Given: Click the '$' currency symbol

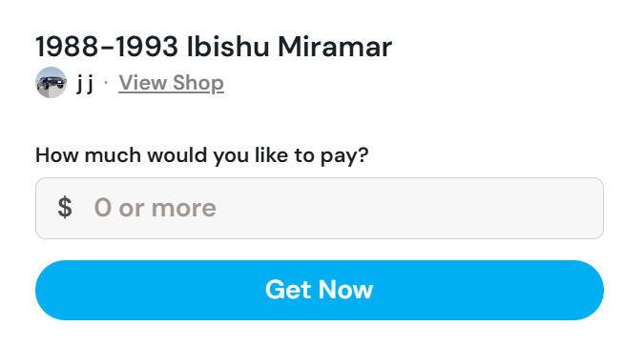Looking at the screenshot, I should coord(65,207).
